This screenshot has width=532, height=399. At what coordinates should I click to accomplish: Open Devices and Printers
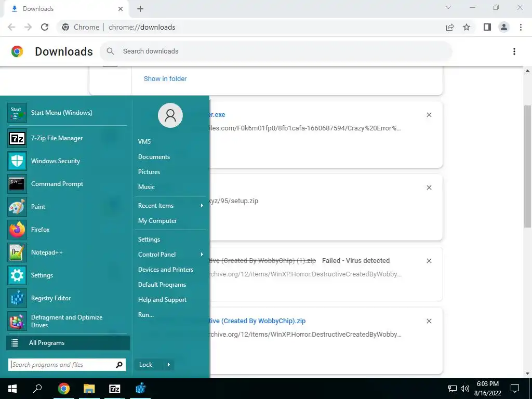[166, 270]
